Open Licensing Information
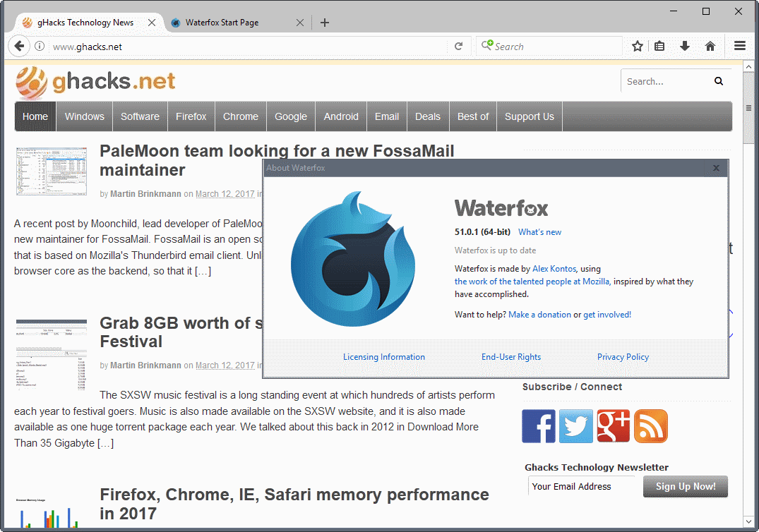Screen dimensions: 759x532 [384, 357]
